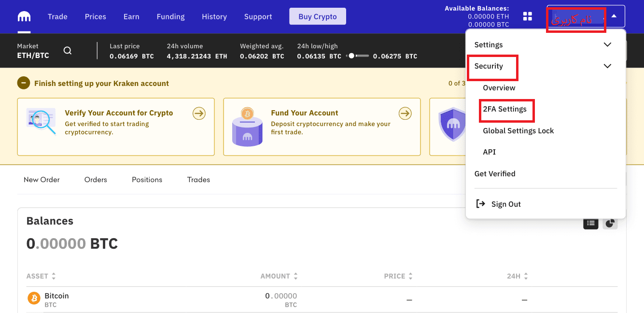Viewport: 644px width, 313px height.
Task: Open Support
Action: tap(258, 16)
